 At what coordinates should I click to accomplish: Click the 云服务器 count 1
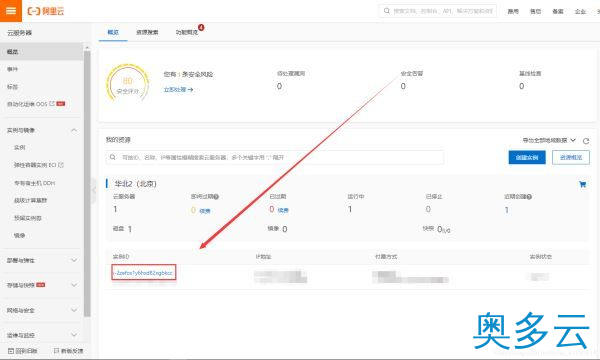115,209
